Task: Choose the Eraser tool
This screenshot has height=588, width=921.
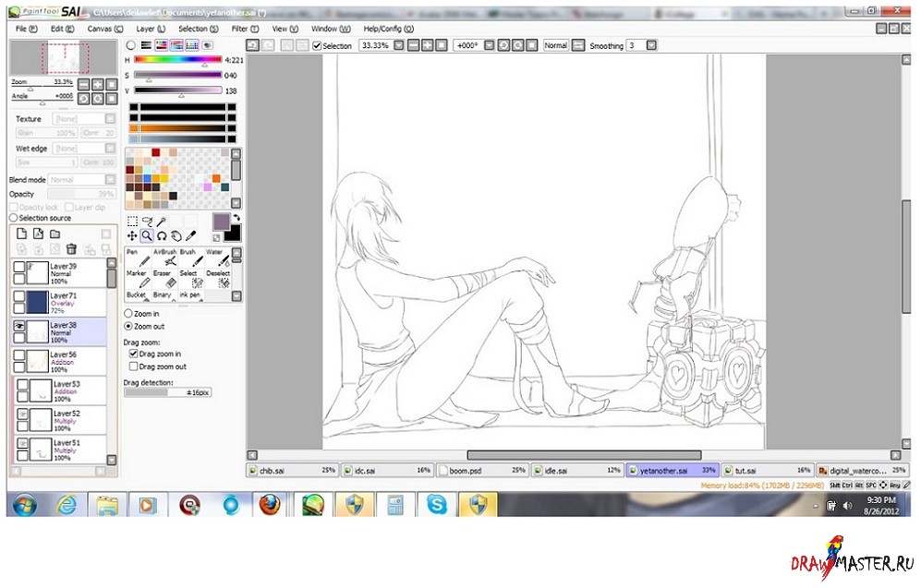Action: (x=164, y=280)
